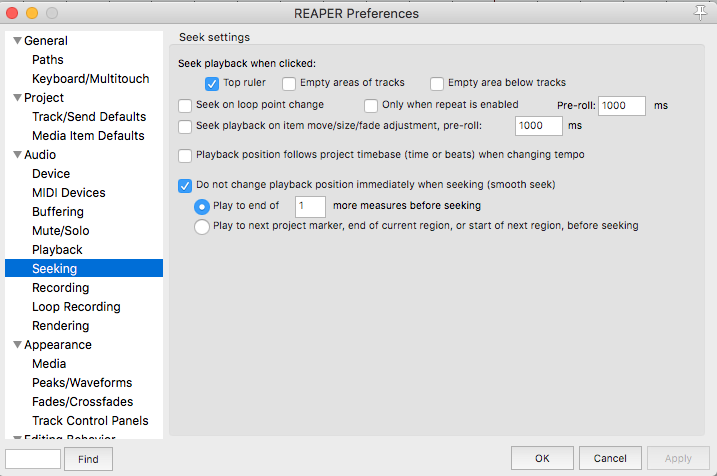Click the Cancel button
The width and height of the screenshot is (717, 476).
point(610,459)
